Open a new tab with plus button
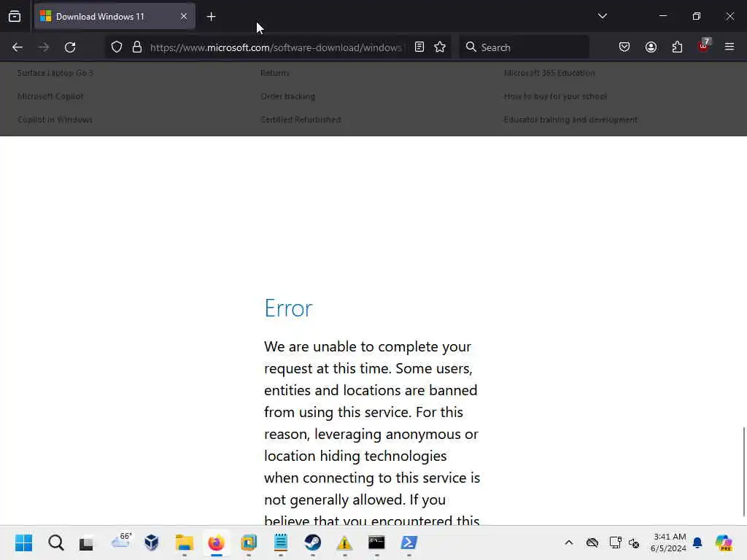 click(211, 17)
